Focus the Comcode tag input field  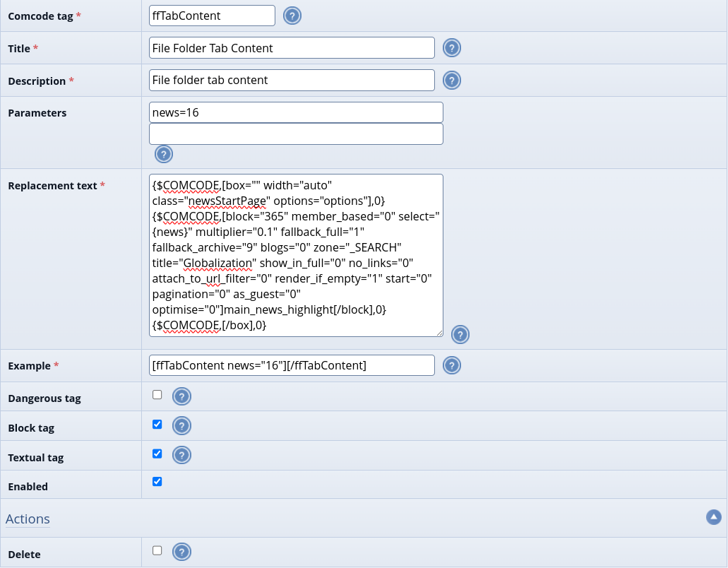click(213, 16)
